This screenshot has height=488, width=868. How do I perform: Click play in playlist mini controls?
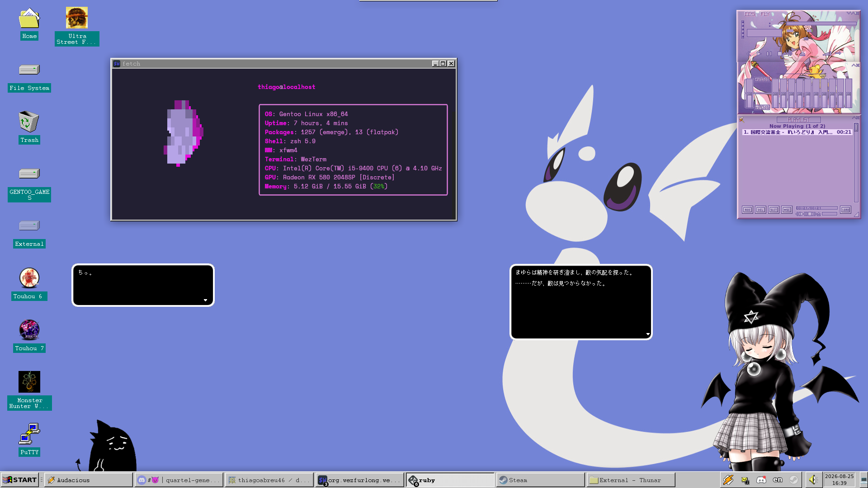tap(802, 214)
